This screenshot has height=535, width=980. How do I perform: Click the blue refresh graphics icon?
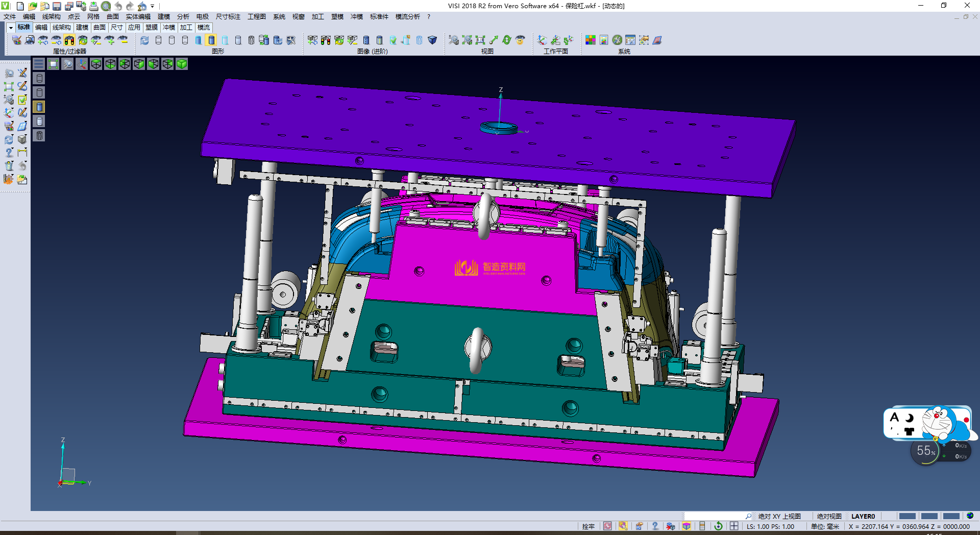(144, 40)
